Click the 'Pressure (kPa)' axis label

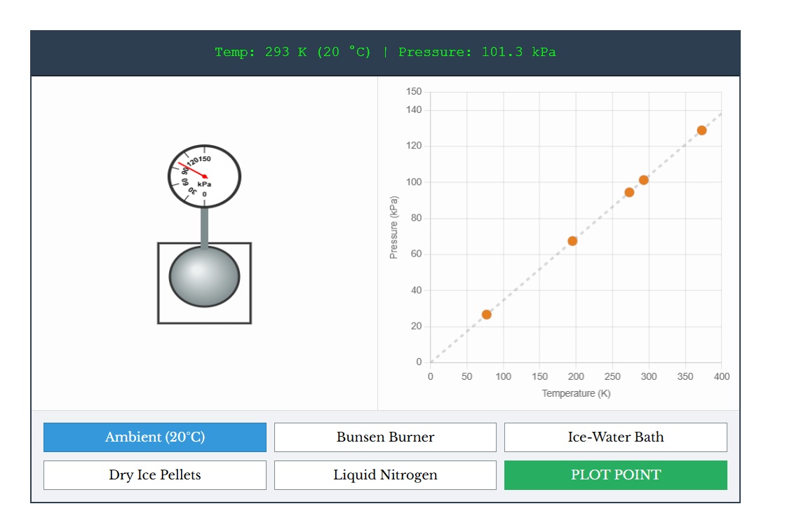[x=393, y=227]
